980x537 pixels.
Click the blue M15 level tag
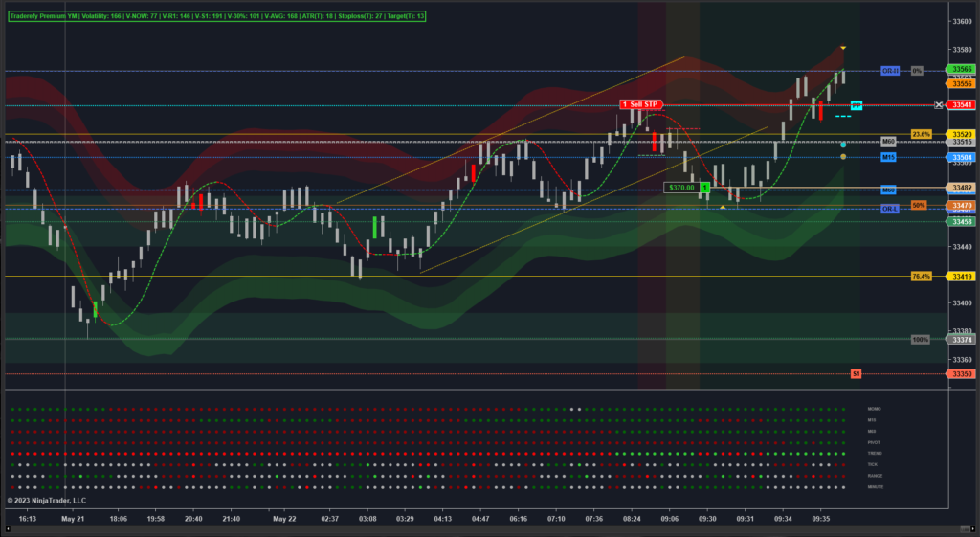tap(888, 156)
